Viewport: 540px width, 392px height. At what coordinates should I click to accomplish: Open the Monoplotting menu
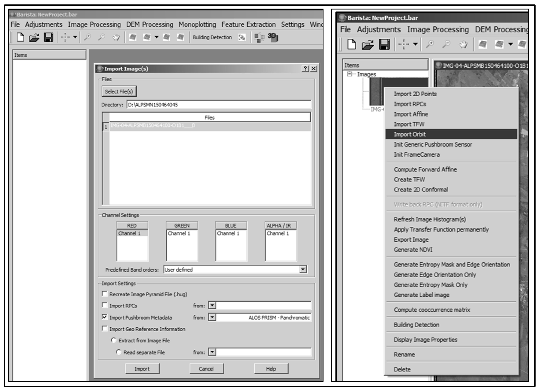point(197,24)
